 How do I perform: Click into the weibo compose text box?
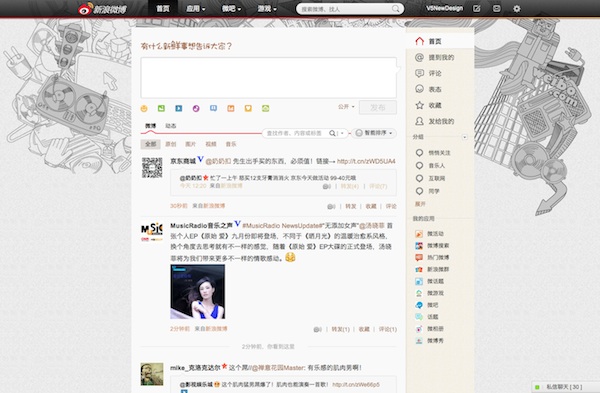(x=269, y=78)
